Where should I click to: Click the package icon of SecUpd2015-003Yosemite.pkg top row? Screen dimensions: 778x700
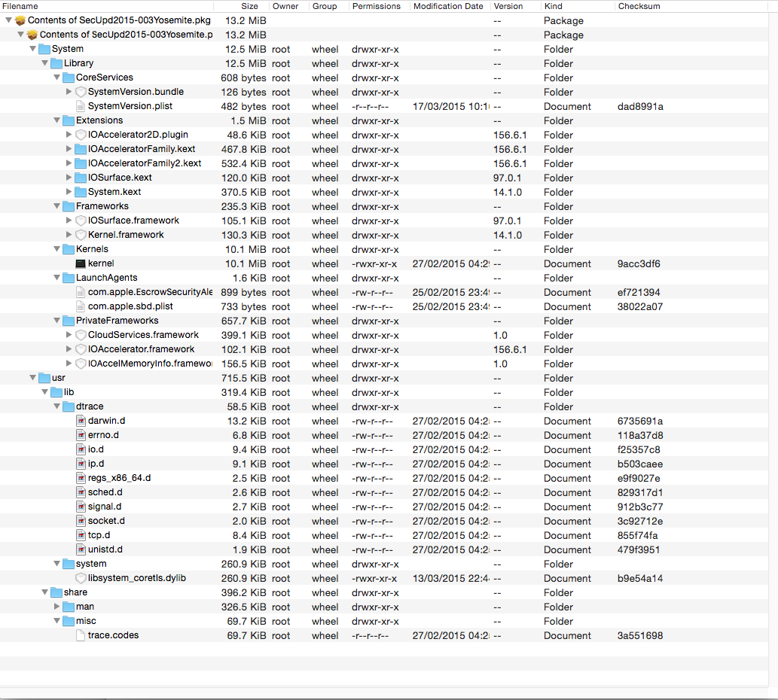pos(20,20)
